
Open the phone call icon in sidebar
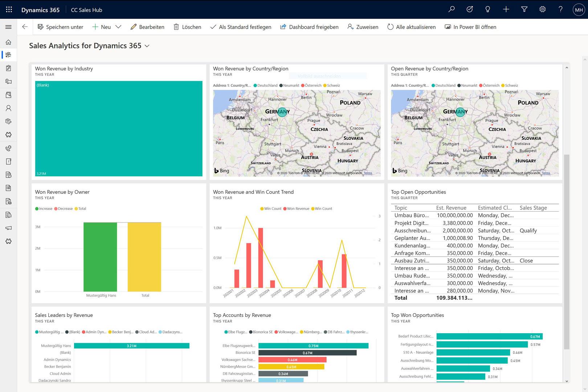coord(8,148)
